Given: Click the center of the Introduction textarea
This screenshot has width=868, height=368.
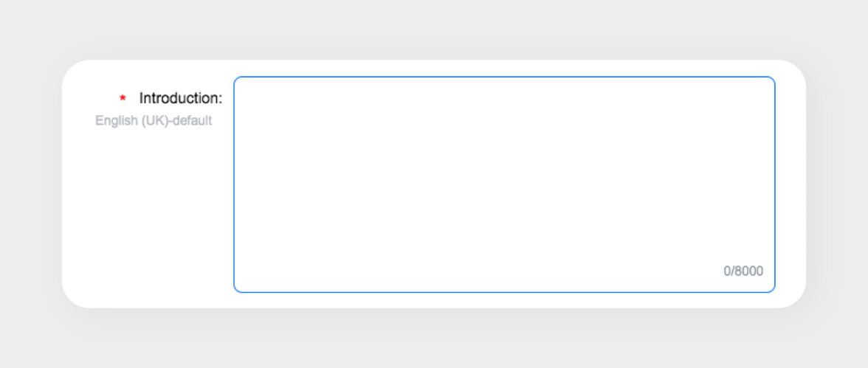Looking at the screenshot, I should click(x=504, y=184).
